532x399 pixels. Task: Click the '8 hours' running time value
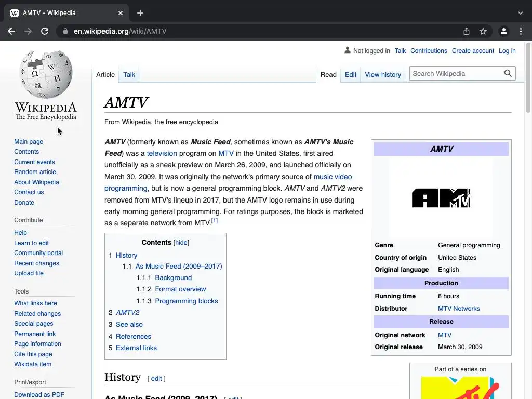[448, 296]
